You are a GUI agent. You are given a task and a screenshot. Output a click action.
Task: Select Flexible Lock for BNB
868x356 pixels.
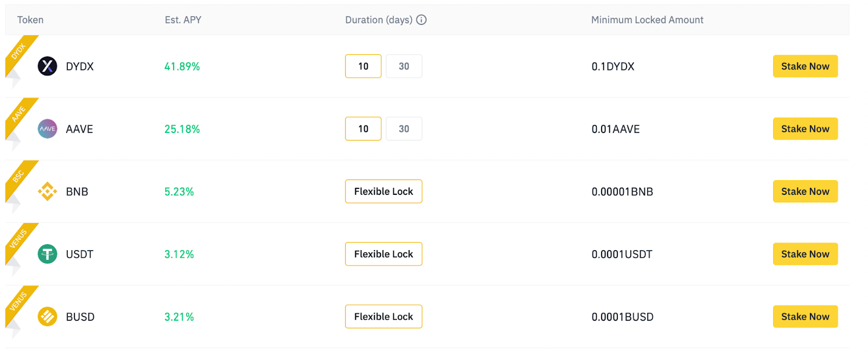click(384, 191)
